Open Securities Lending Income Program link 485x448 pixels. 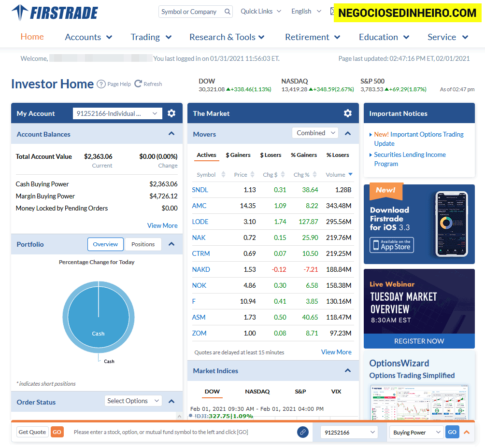pyautogui.click(x=410, y=159)
